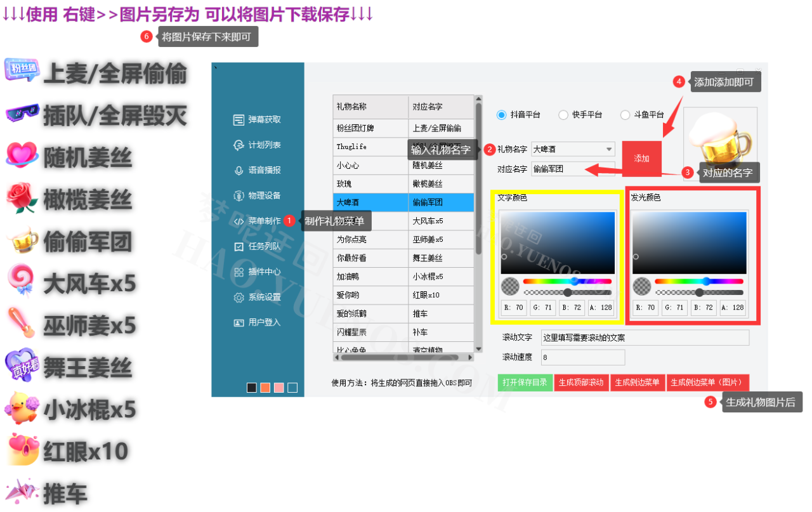Open the 礼物名字 dropdown list

(x=609, y=149)
